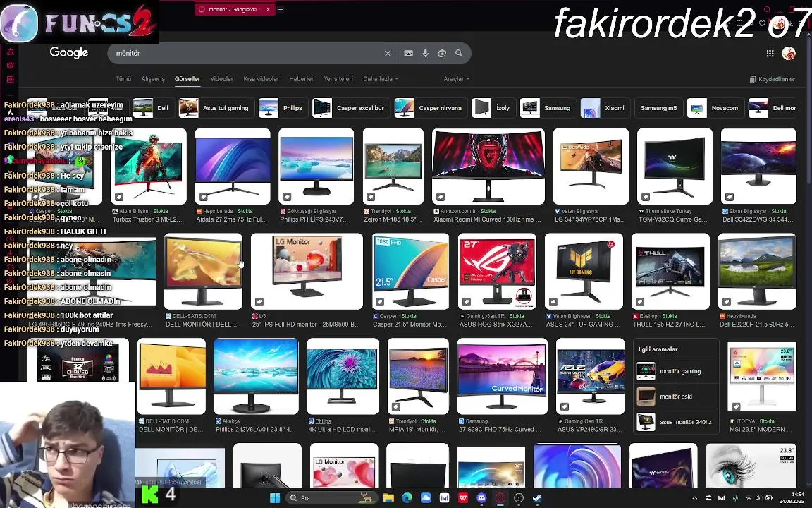Filter images by the Dell chip
This screenshot has height=508, width=812.
pyautogui.click(x=153, y=108)
